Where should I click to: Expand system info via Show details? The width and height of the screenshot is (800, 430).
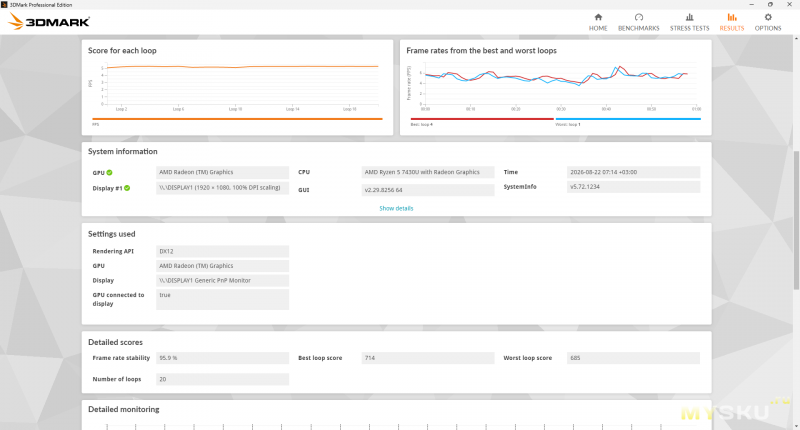tap(396, 208)
